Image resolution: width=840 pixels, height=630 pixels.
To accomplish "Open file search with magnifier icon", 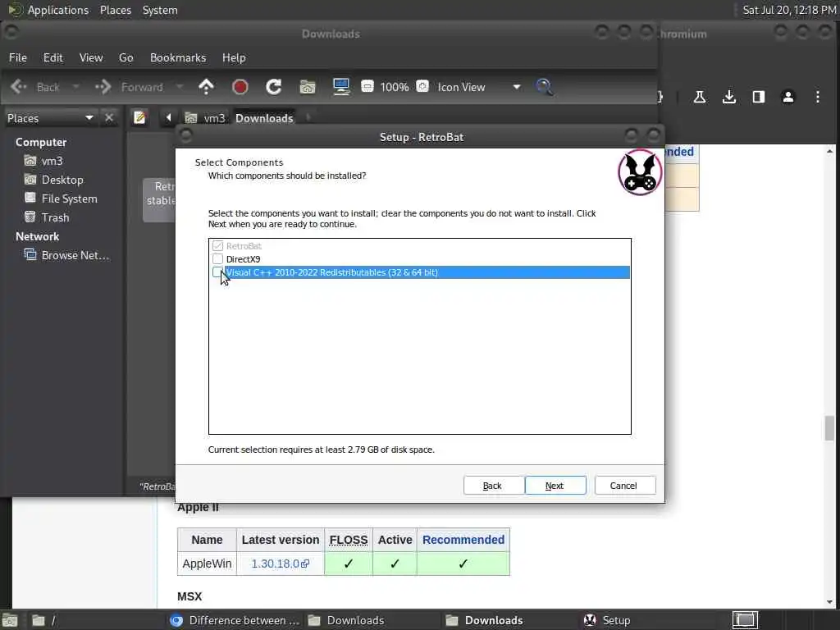I will (x=544, y=86).
